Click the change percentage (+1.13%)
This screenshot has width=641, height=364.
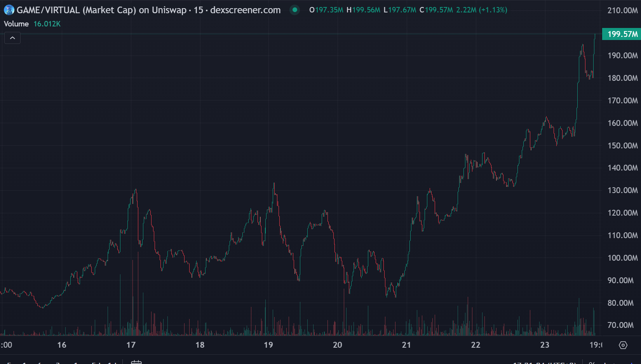(x=493, y=10)
